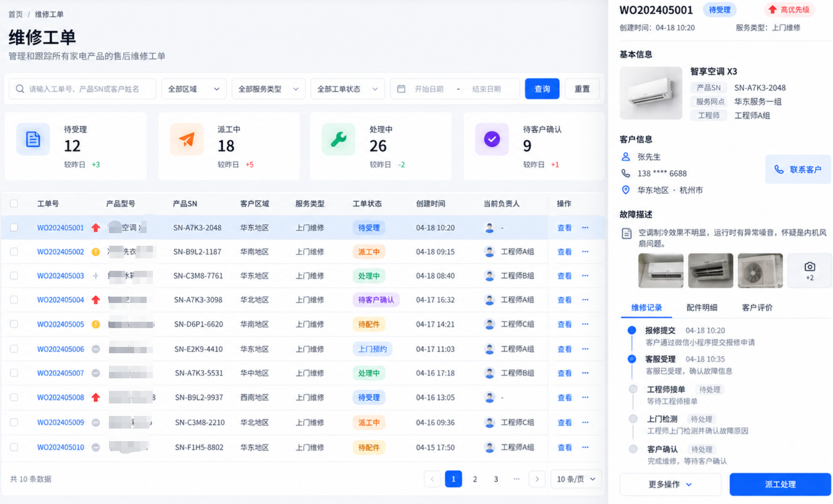Viewport: 833px width, 504px height.
Task: Open more actions dots for WO202405003
Action: 585,276
